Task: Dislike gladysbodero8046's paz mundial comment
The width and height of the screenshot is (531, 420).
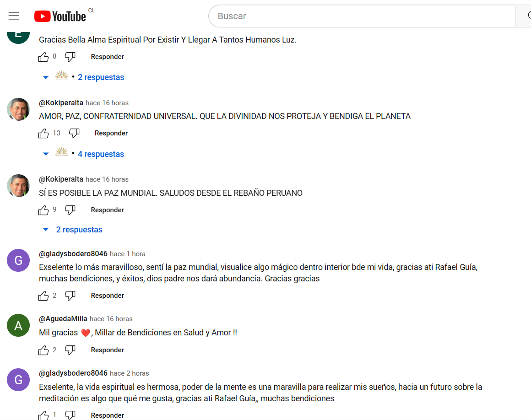Action: pyautogui.click(x=70, y=296)
